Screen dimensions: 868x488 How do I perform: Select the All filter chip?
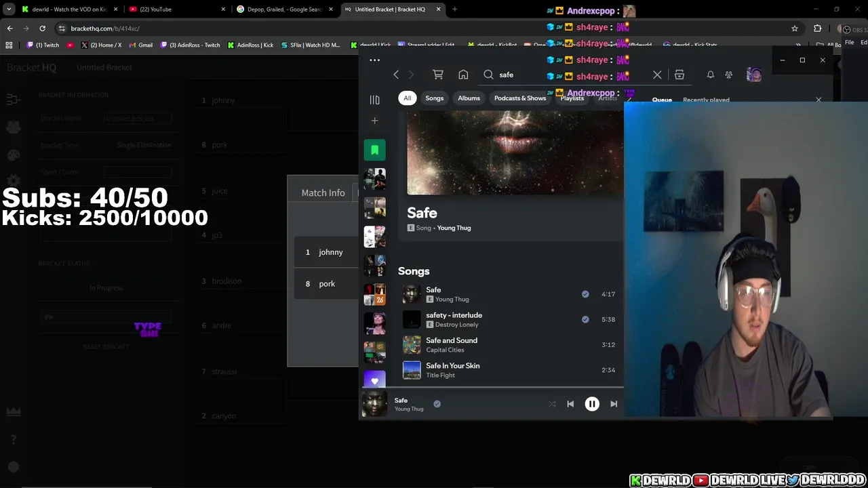(x=408, y=98)
